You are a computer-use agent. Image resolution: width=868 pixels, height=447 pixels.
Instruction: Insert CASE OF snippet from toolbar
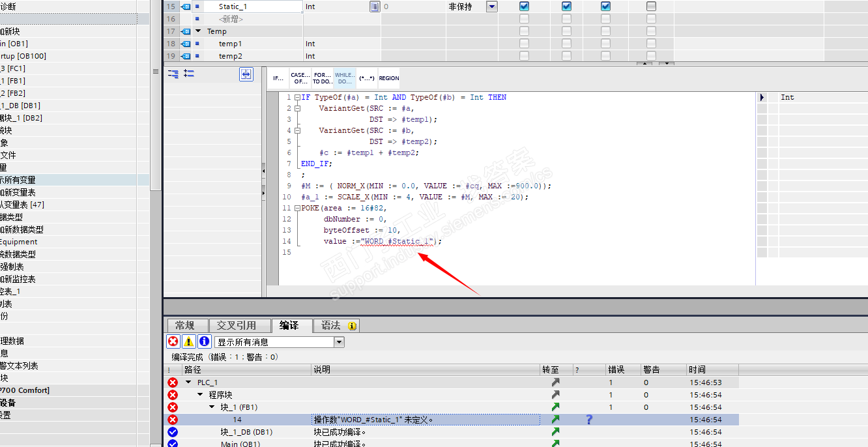pyautogui.click(x=300, y=78)
